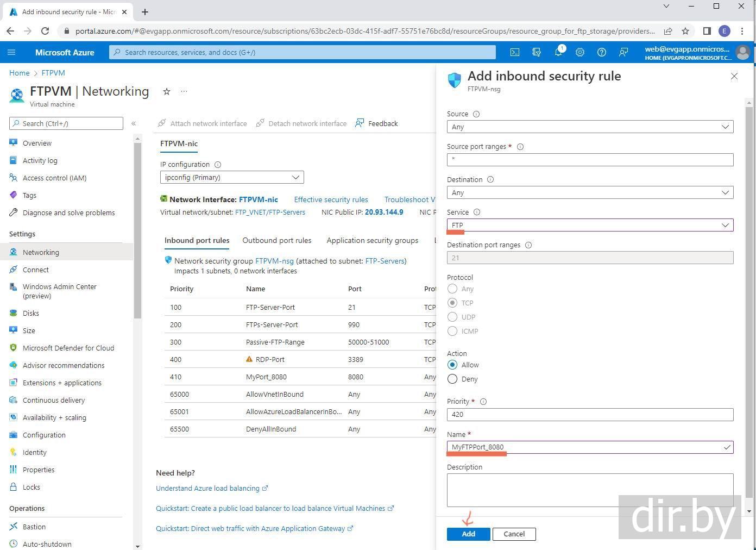Viewport: 756px width, 550px height.
Task: Switch to the Outbound port rules tab
Action: point(276,240)
